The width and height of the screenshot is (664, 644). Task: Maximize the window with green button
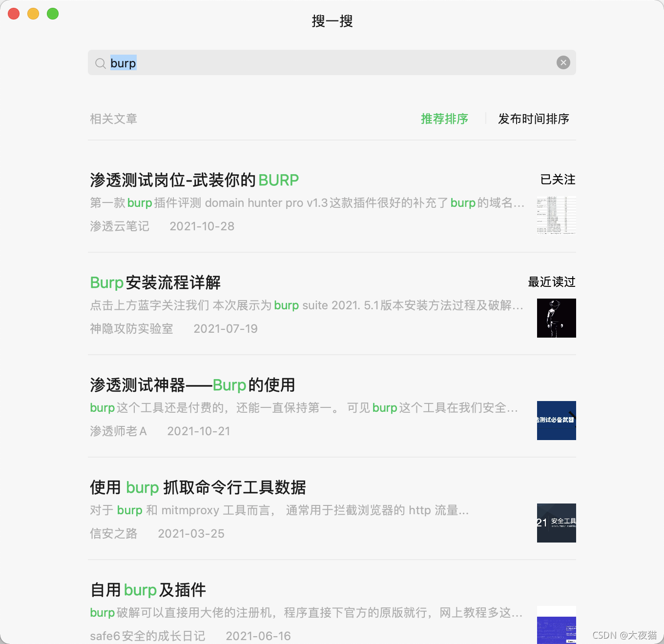coord(53,14)
